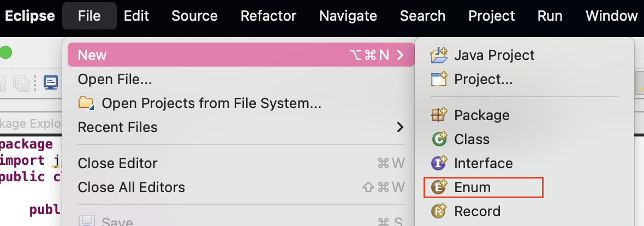Select the Enum icon
Screen dimensions: 644x226
point(439,187)
